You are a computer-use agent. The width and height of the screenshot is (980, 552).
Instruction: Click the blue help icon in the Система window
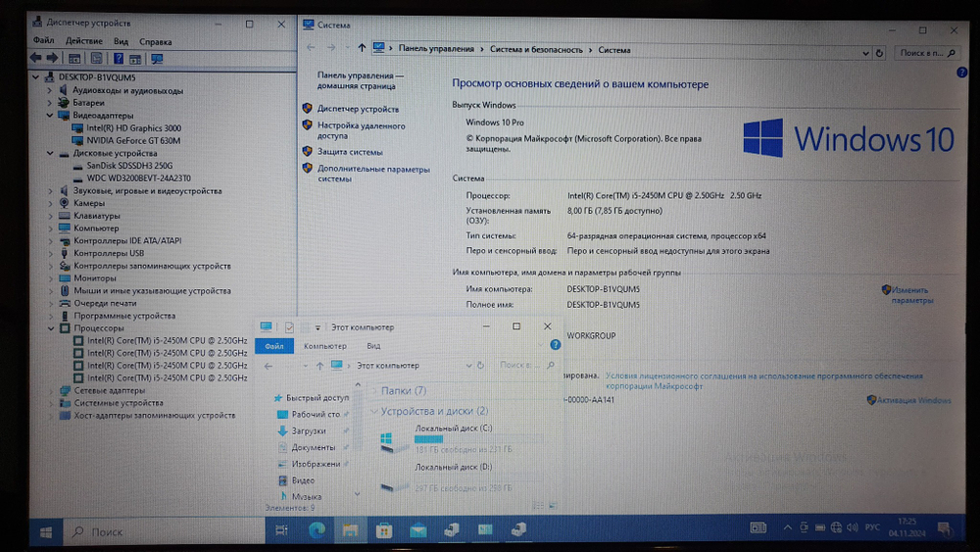pos(961,73)
